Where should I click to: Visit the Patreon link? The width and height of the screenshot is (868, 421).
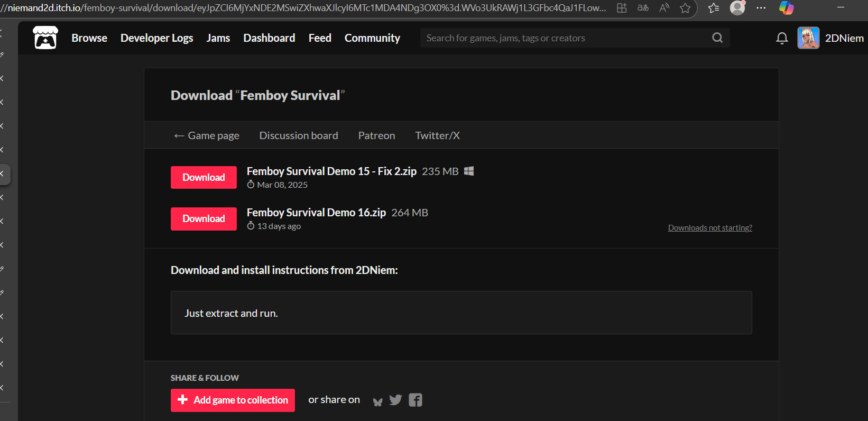[376, 135]
